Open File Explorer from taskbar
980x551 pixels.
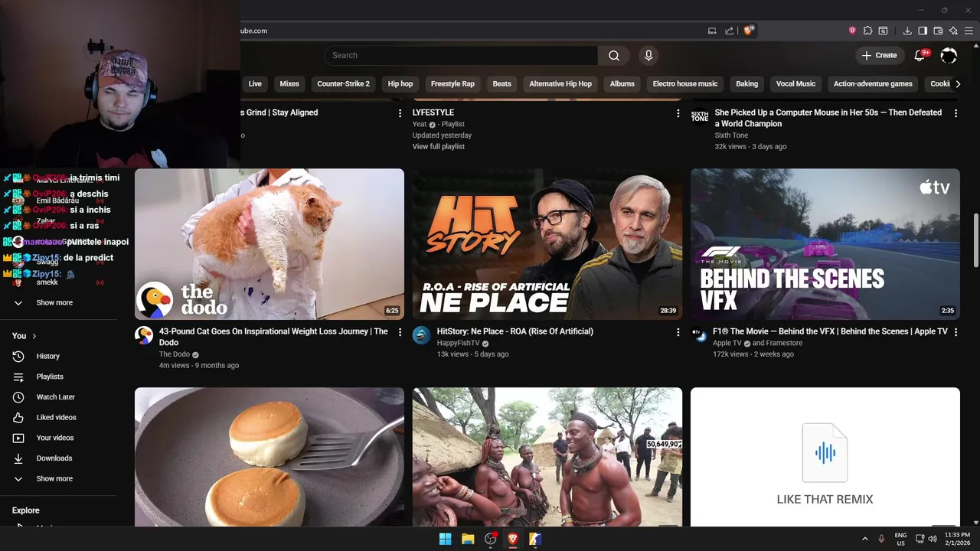pyautogui.click(x=468, y=539)
